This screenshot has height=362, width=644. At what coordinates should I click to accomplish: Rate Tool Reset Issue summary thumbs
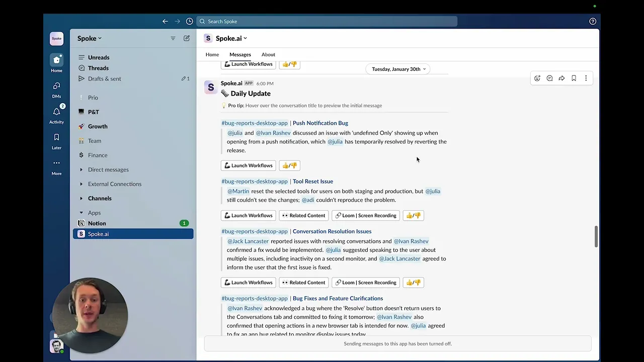(x=413, y=215)
